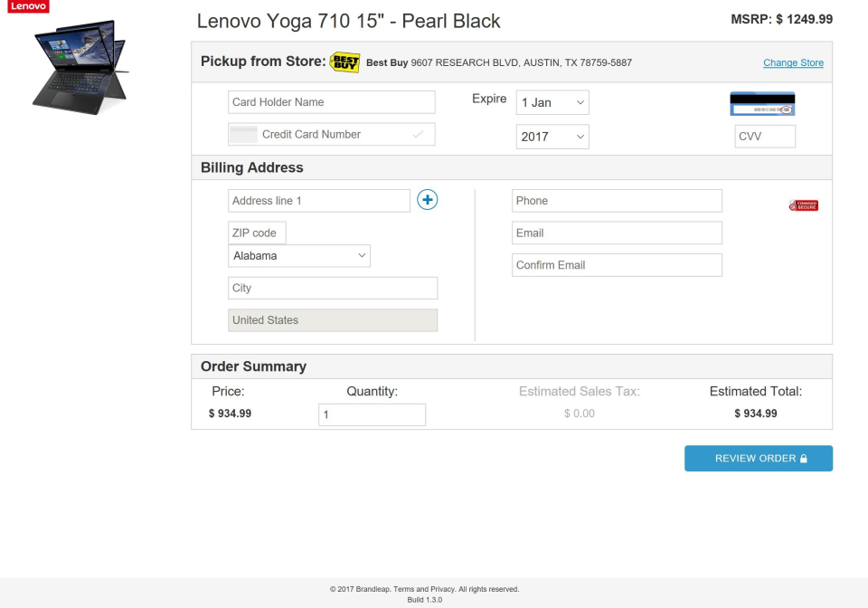Focus the Card Holder Name field
Image resolution: width=868 pixels, height=608 pixels.
click(x=332, y=102)
